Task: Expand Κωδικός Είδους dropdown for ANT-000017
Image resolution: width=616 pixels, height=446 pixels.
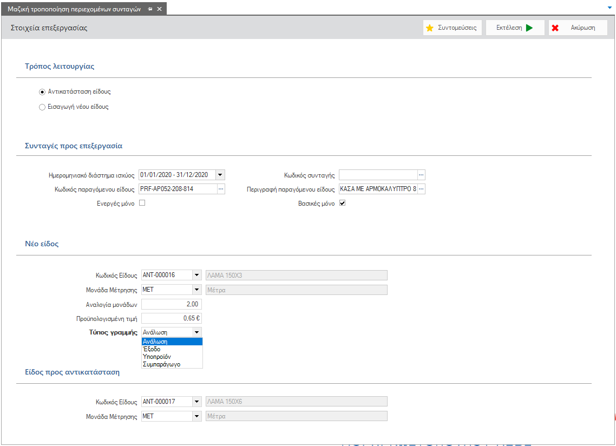Action: click(x=197, y=402)
